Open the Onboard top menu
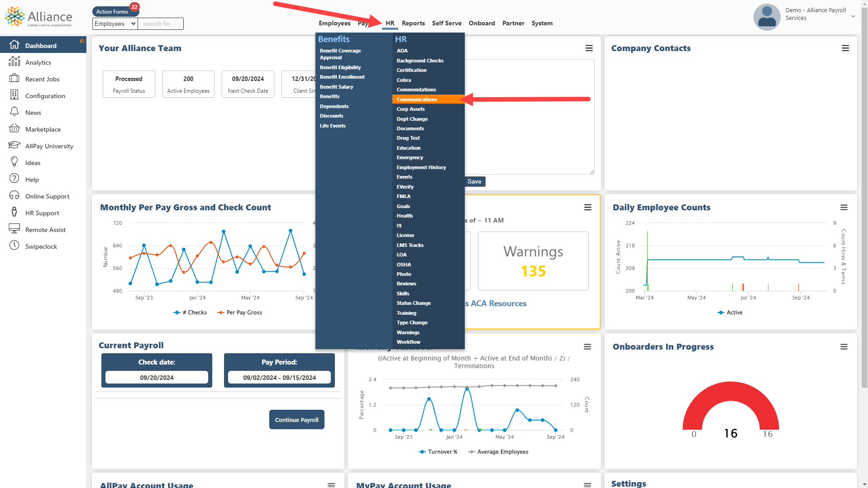Viewport: 868px width, 488px height. click(x=482, y=23)
